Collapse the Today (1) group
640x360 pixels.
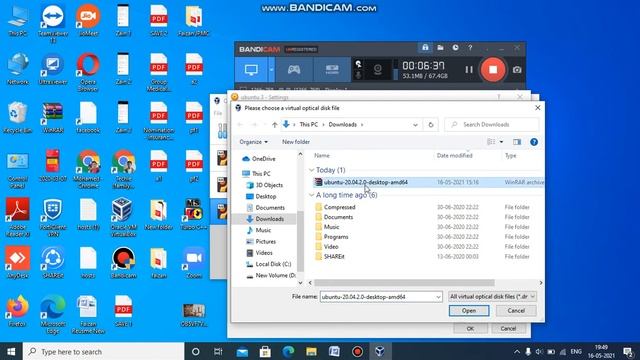311,170
